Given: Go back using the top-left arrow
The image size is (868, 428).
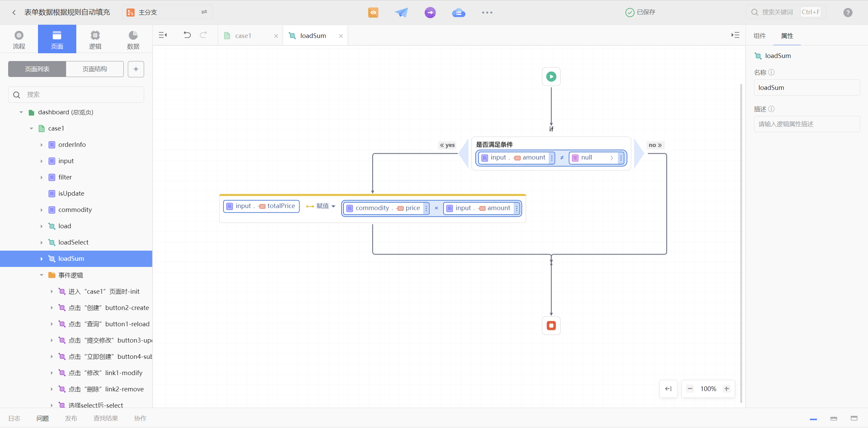Looking at the screenshot, I should tap(14, 13).
